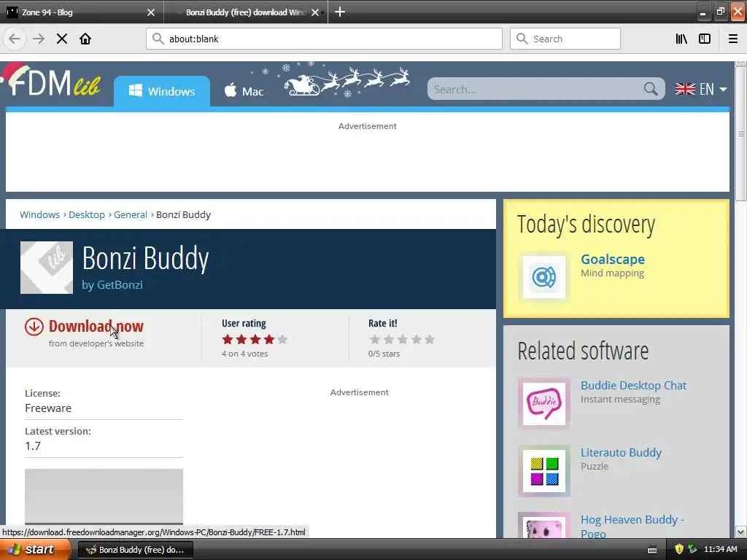Stop loading the page

click(x=62, y=39)
